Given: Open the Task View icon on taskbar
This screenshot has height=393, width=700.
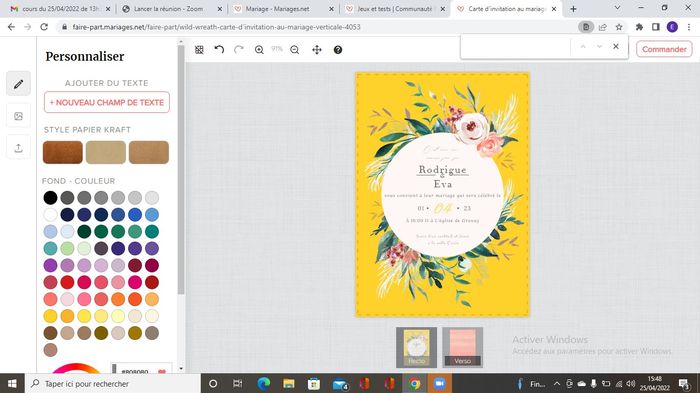Looking at the screenshot, I should 238,384.
